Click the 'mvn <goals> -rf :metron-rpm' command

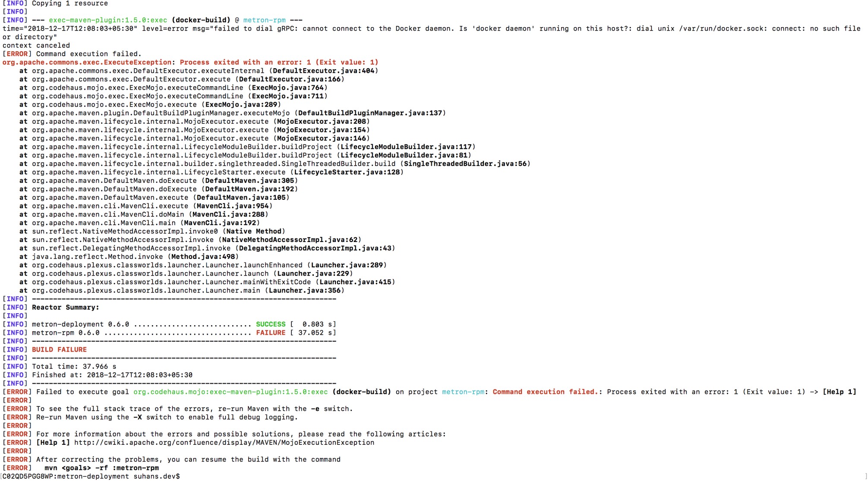tap(101, 468)
